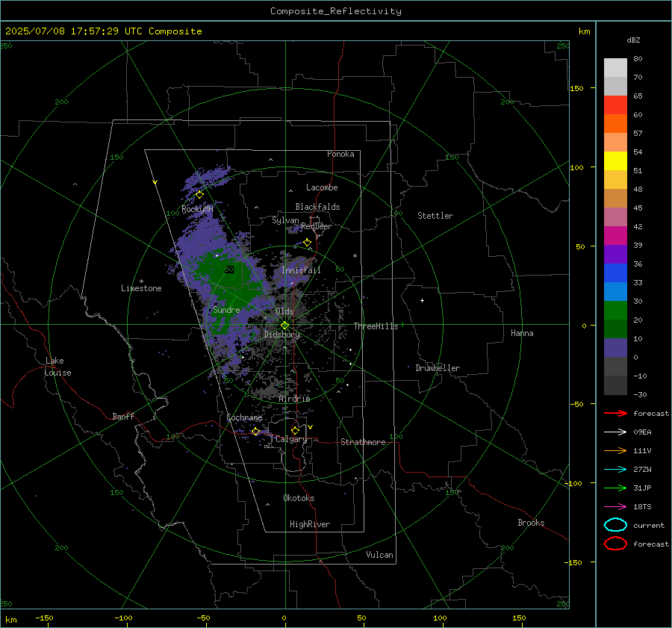
Task: Click the Drumheller label
Action: (438, 368)
